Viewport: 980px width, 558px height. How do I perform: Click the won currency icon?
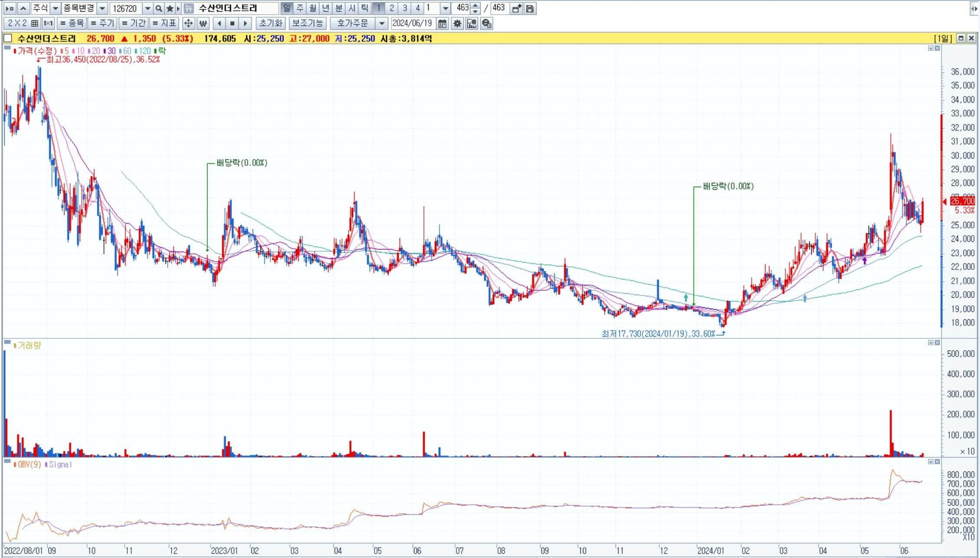click(x=203, y=23)
